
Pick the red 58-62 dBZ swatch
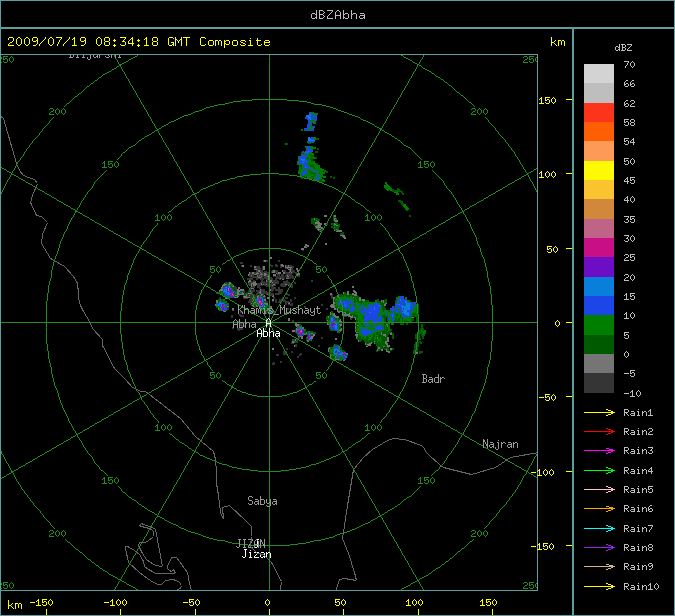[599, 112]
